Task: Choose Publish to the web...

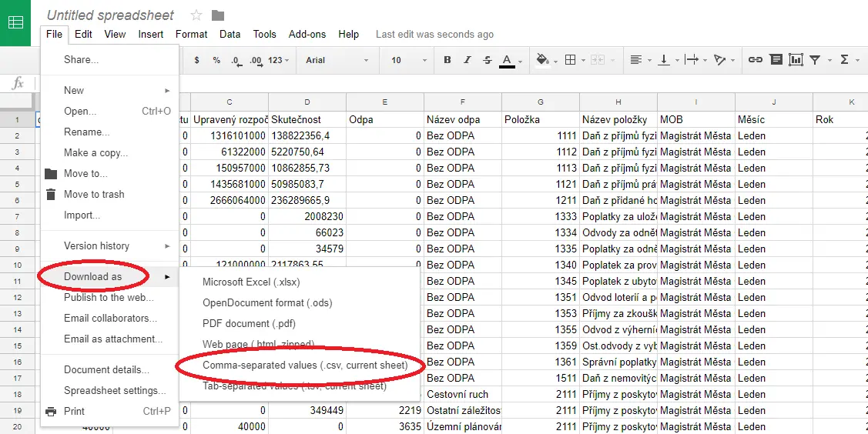Action: [x=109, y=298]
